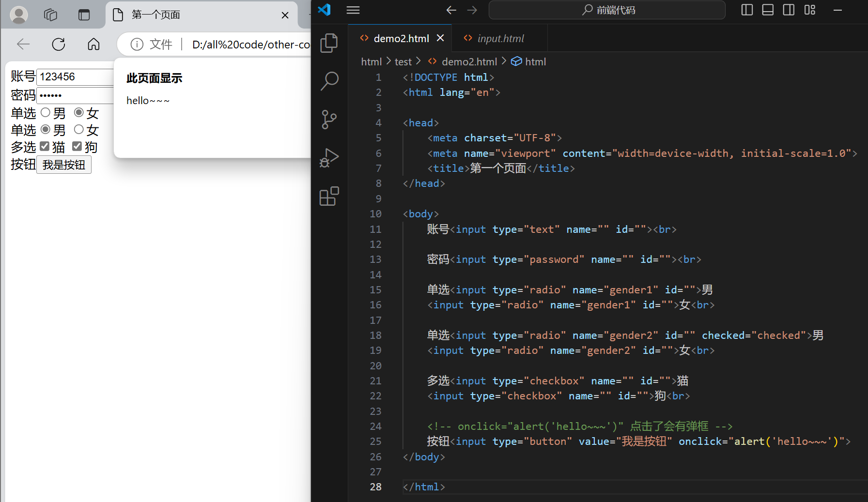Click hello~~~ message in alert dialog
The image size is (868, 502).
click(148, 101)
